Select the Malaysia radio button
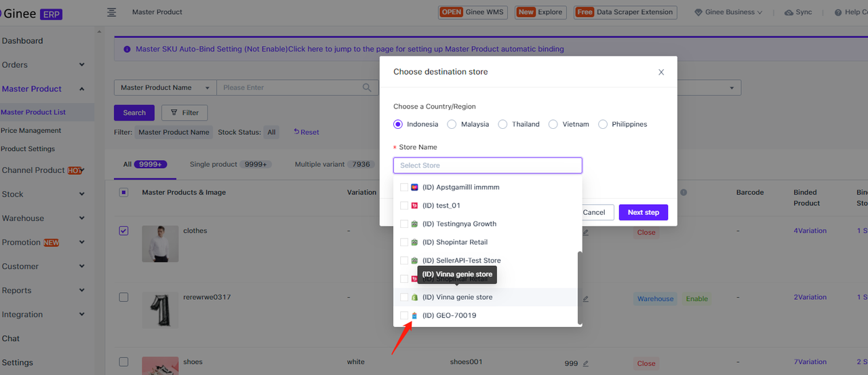Viewport: 868px width, 375px height. click(452, 124)
